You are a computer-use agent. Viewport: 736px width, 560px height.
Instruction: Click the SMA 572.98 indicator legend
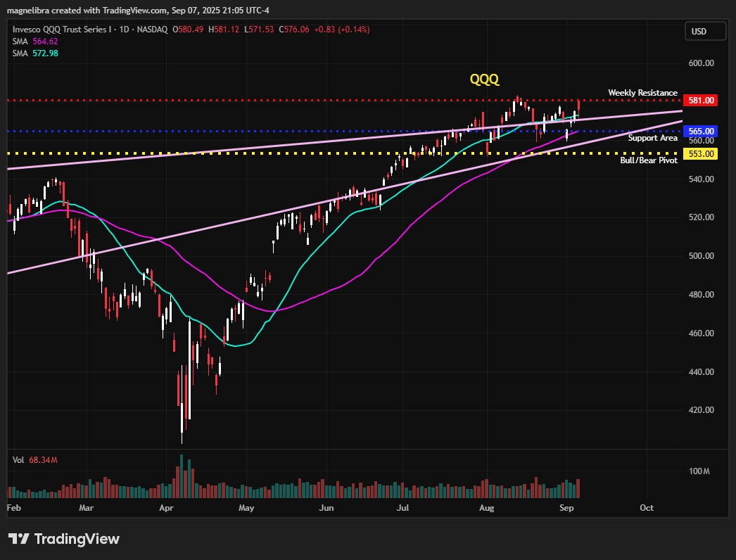pyautogui.click(x=35, y=53)
